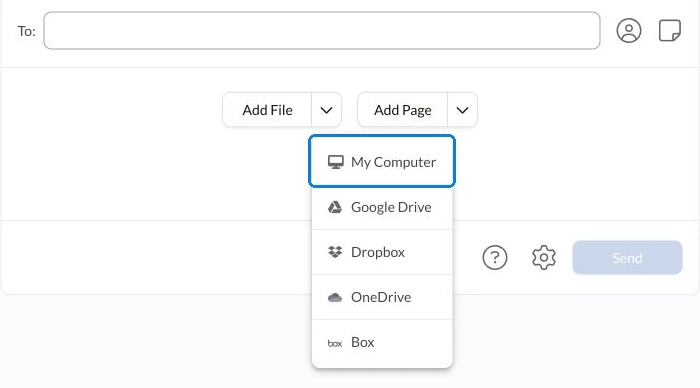Viewport: 700px width, 388px height.
Task: Choose My Computer from the menu
Action: 382,162
